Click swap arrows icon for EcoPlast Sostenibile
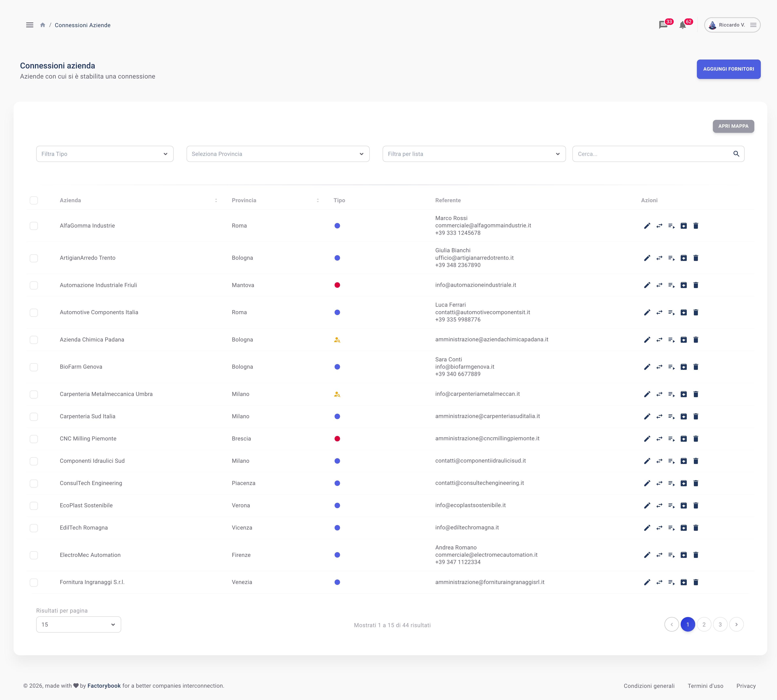The height and width of the screenshot is (700, 777). [x=659, y=505]
